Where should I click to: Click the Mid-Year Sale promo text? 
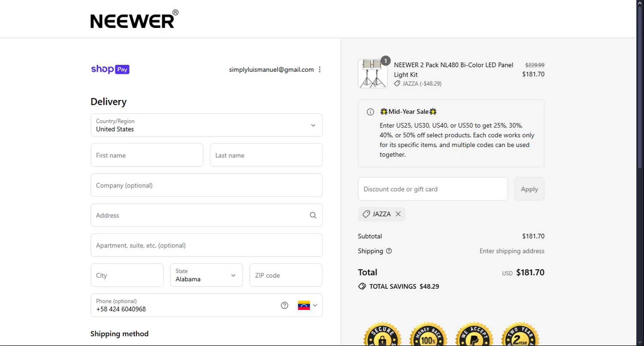click(457, 140)
